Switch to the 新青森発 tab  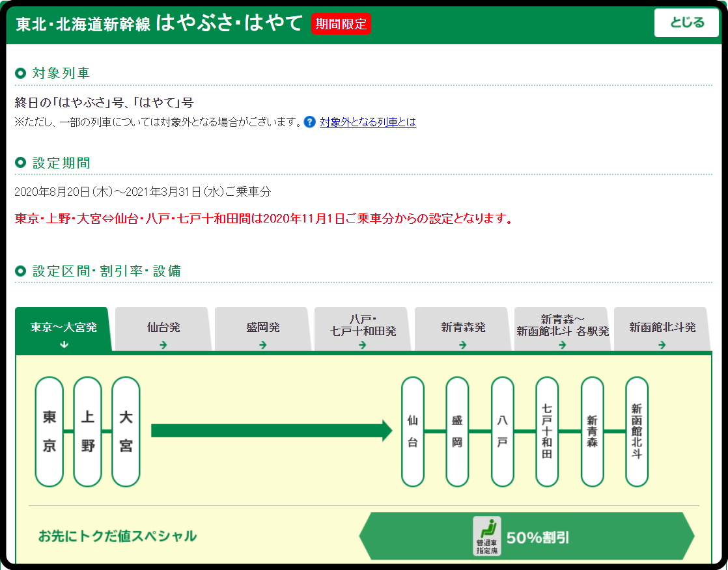[x=463, y=329]
